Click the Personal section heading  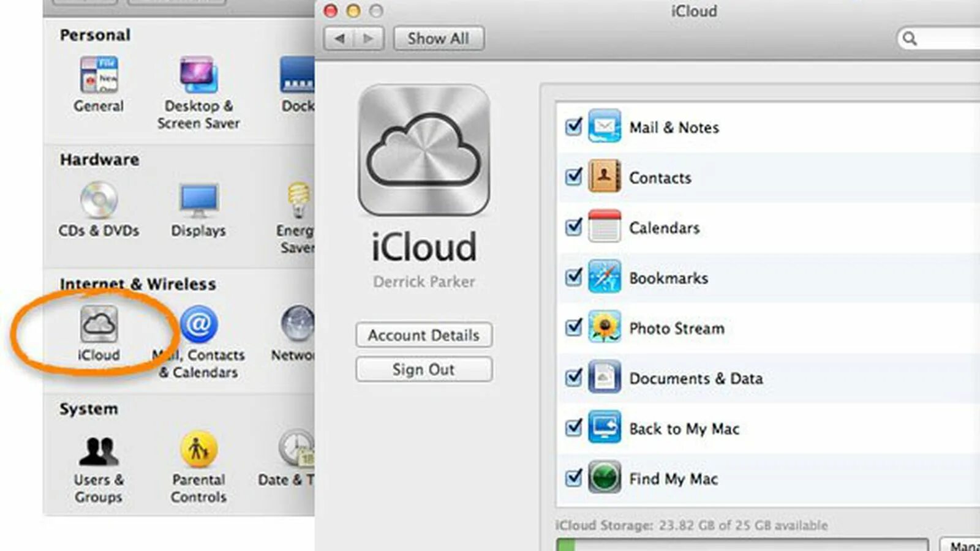coord(95,35)
